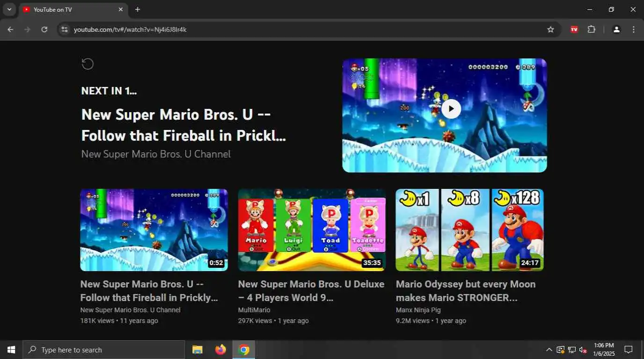Open the notification center icon
Screen dimensions: 644x359
pos(629,350)
